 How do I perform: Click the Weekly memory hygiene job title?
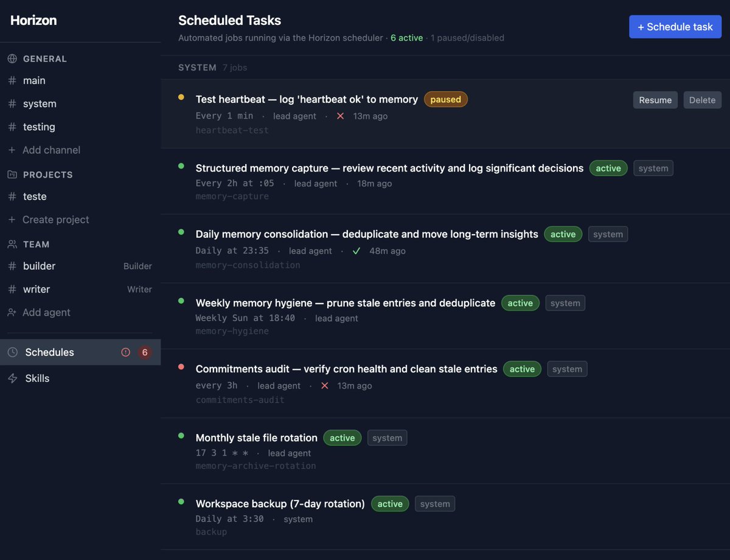point(346,303)
